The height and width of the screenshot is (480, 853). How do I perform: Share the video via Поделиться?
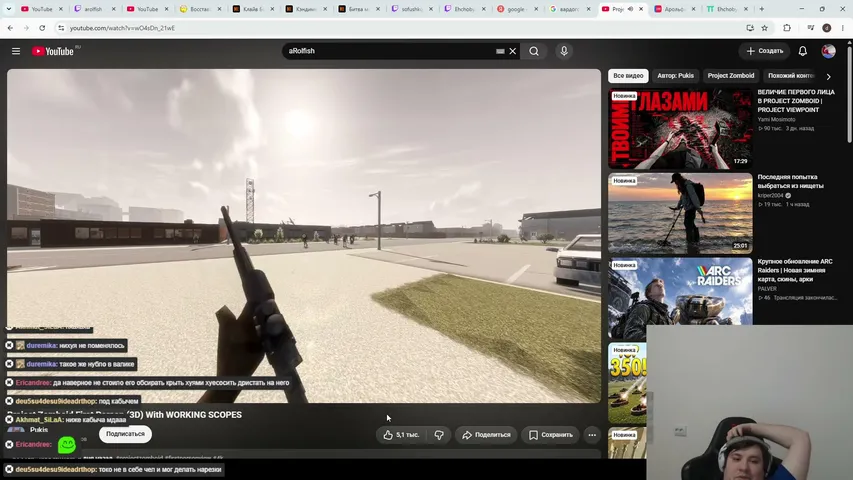pos(486,435)
